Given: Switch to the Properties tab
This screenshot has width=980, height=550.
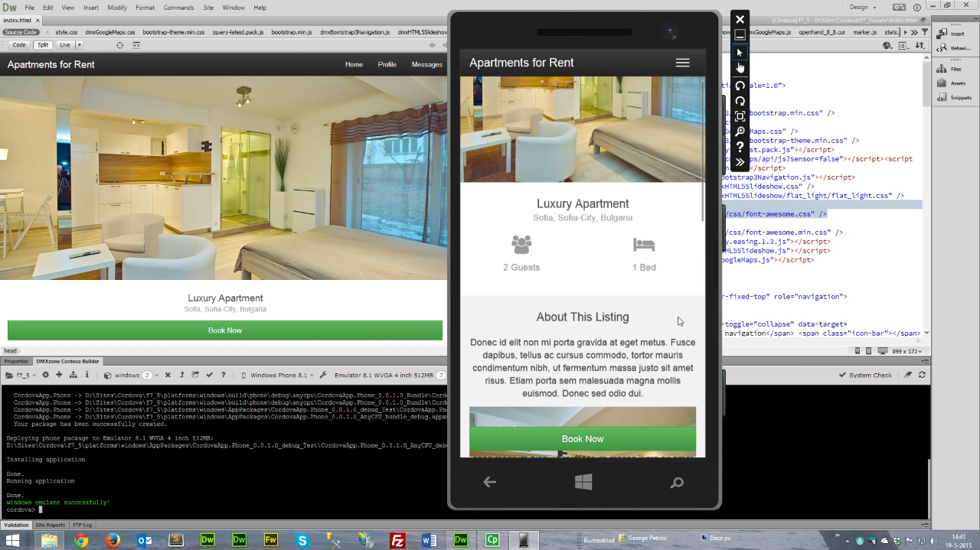Looking at the screenshot, I should pos(16,361).
